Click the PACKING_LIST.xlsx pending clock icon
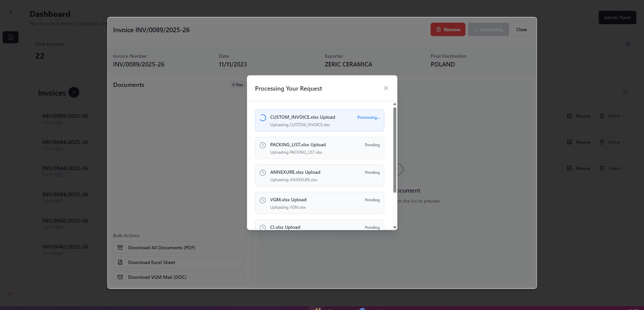 point(263,145)
